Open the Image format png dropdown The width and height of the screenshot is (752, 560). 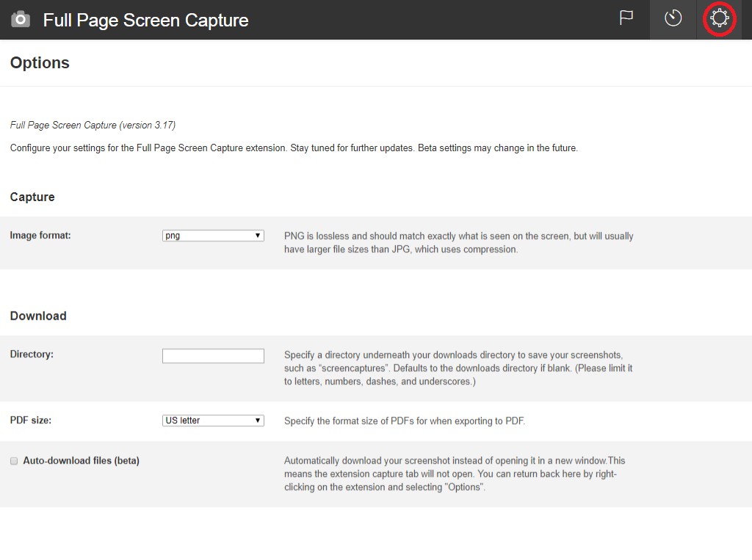pos(213,236)
